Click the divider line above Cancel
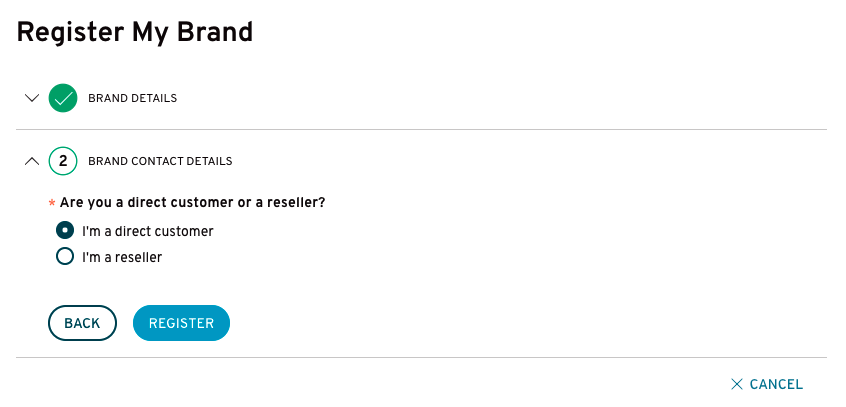846x407 pixels. click(x=421, y=357)
